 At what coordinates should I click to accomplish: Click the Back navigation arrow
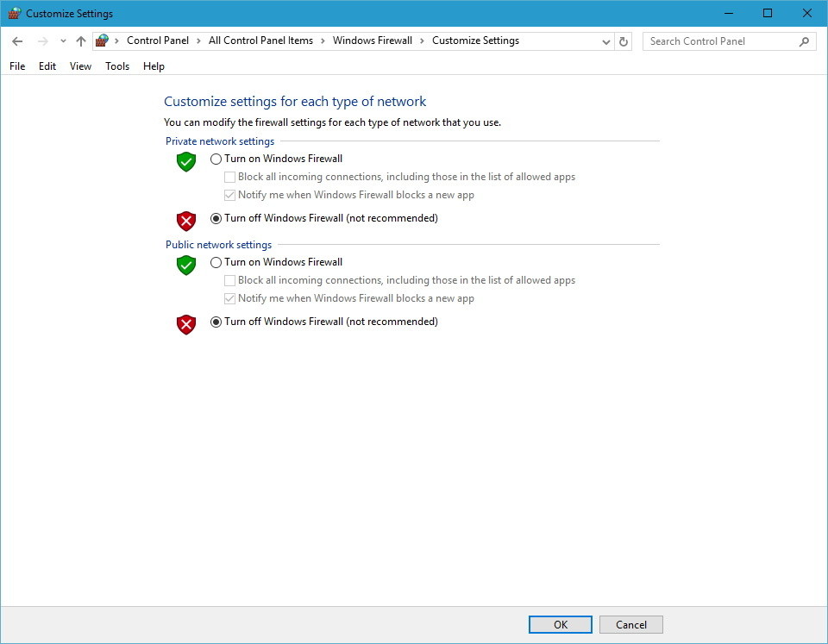pyautogui.click(x=17, y=41)
